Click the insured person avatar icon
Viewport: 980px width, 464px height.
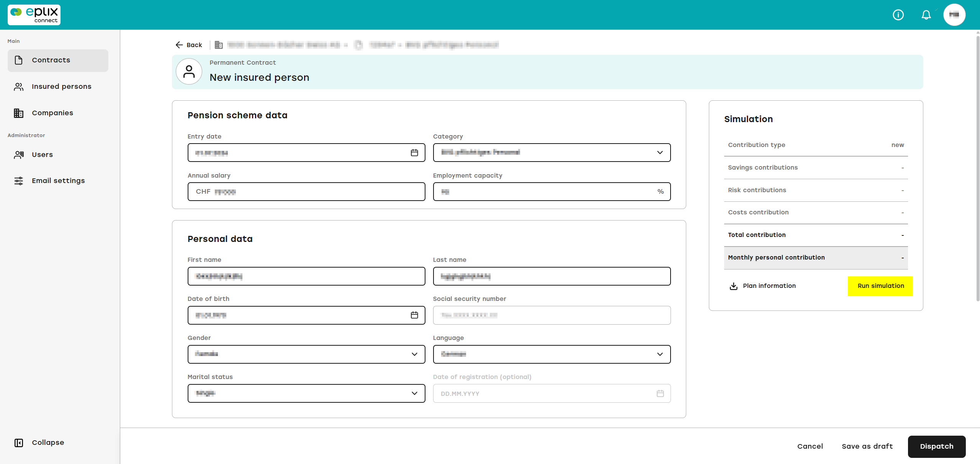(189, 71)
